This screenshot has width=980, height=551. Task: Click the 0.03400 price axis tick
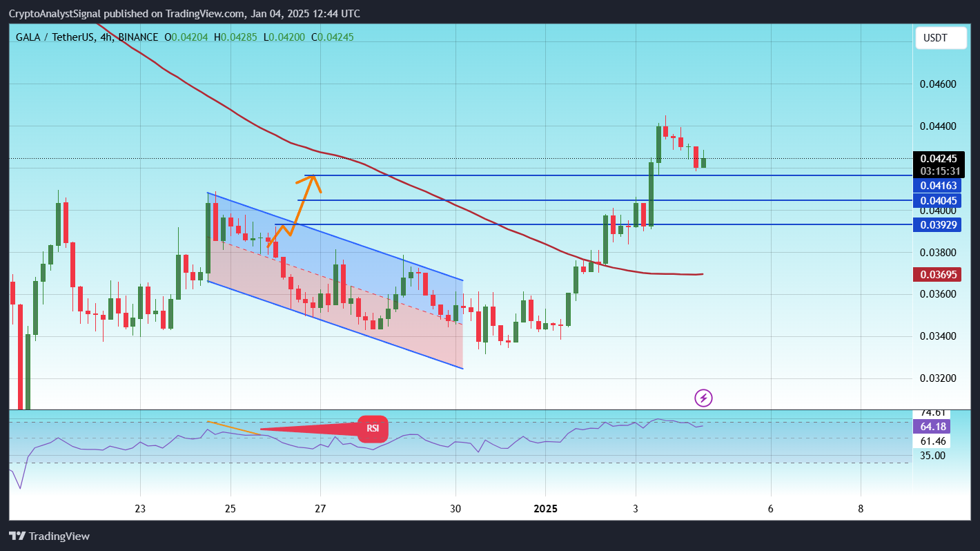click(x=938, y=336)
